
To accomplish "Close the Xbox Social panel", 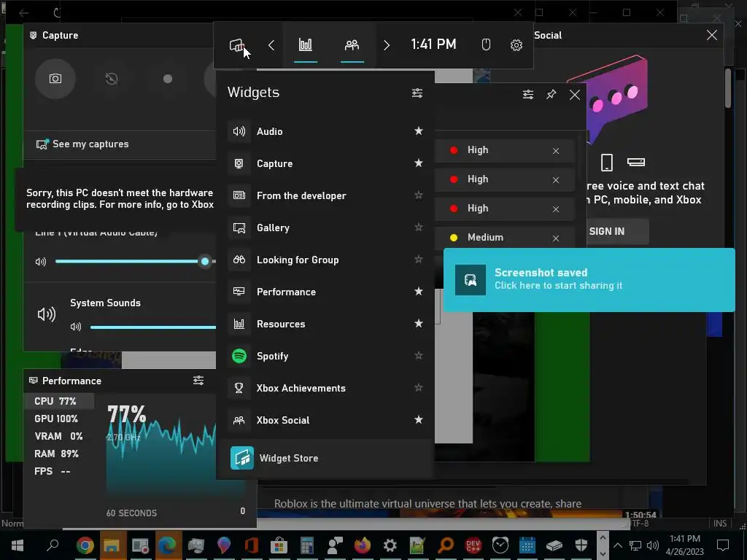I will click(x=712, y=35).
